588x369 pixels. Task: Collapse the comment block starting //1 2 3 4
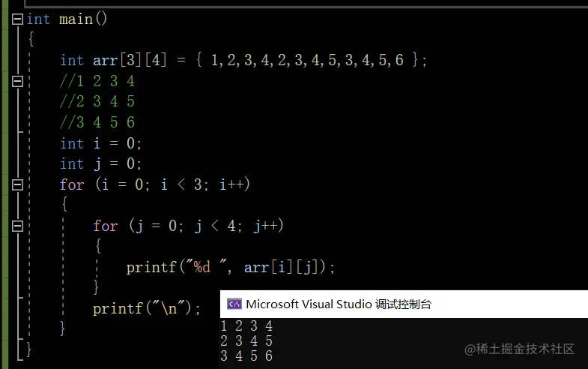(x=18, y=81)
